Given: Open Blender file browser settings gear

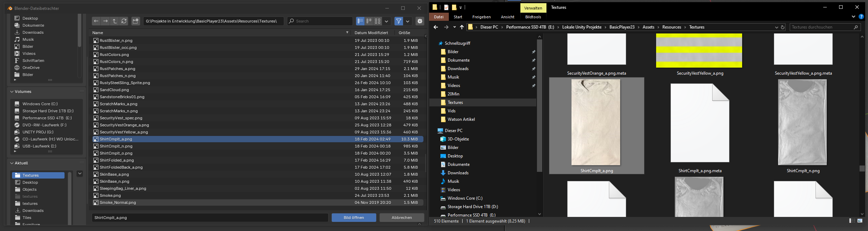Looking at the screenshot, I should [420, 21].
